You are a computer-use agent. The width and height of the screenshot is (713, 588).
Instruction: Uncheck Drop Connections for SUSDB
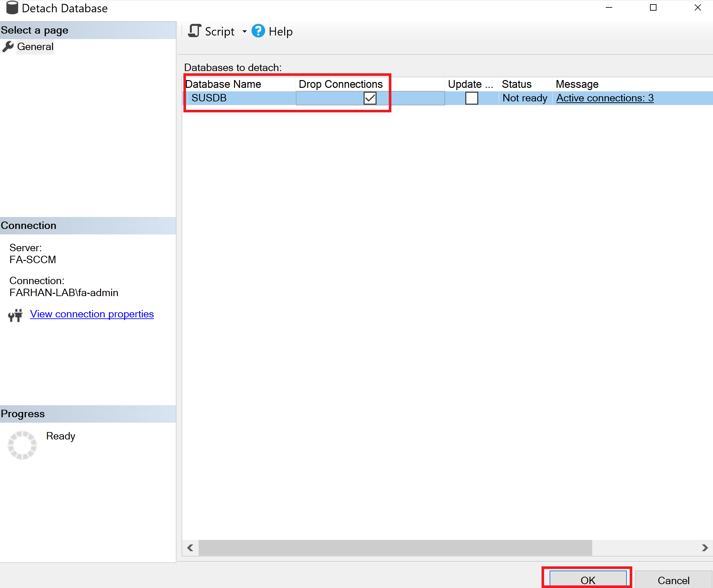[369, 98]
